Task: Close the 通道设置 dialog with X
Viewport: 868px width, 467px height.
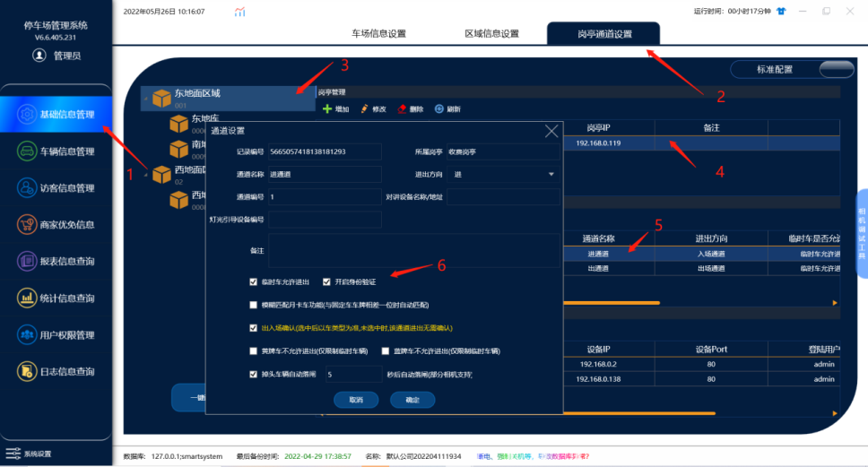Action: pos(551,131)
